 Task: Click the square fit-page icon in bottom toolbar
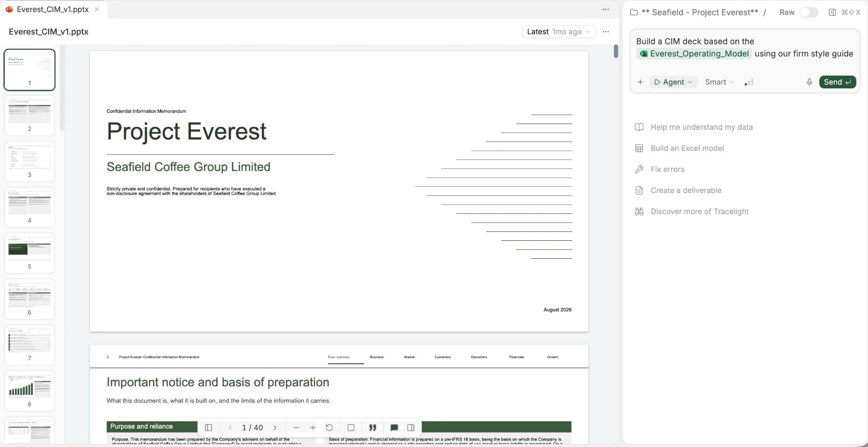point(351,428)
